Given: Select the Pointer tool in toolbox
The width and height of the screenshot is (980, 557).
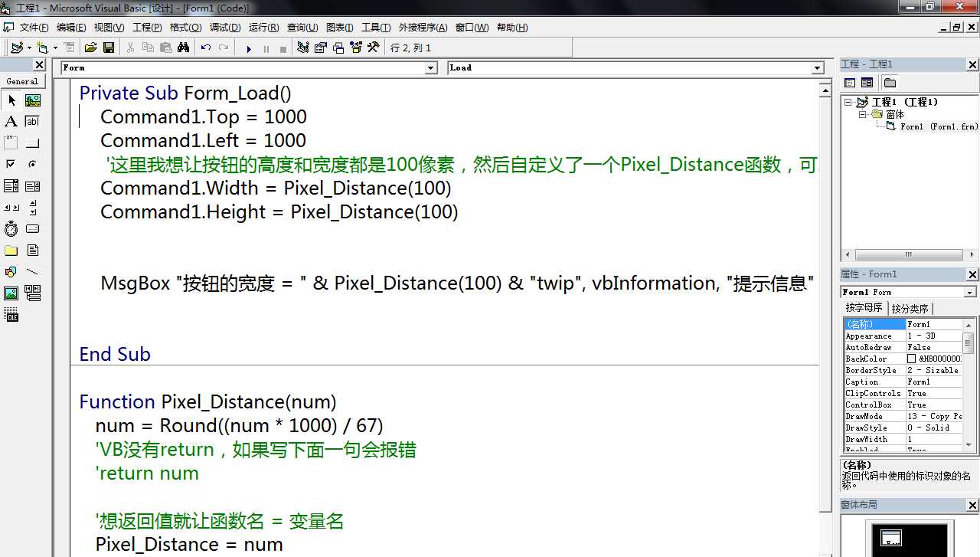Looking at the screenshot, I should (x=11, y=100).
